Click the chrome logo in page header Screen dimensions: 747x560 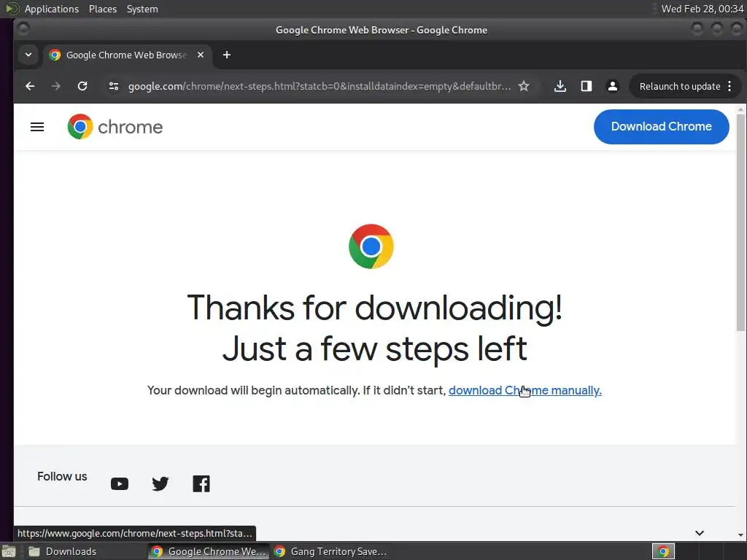pos(115,127)
